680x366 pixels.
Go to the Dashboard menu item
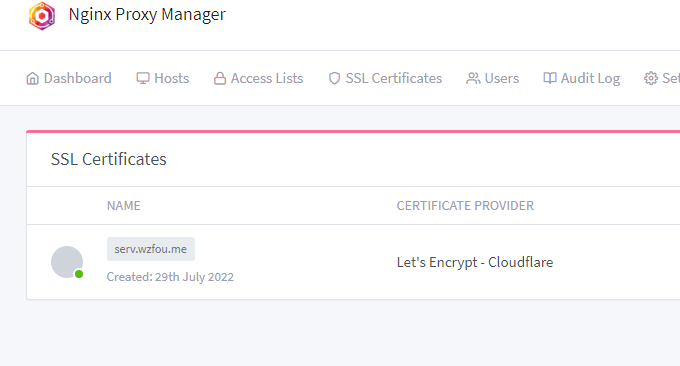tap(69, 78)
